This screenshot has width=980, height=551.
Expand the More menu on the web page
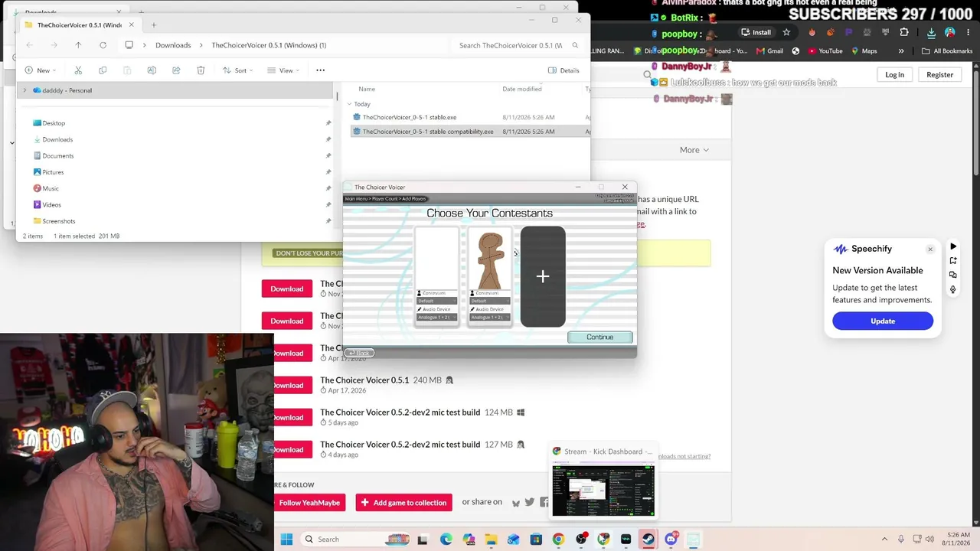[694, 150]
